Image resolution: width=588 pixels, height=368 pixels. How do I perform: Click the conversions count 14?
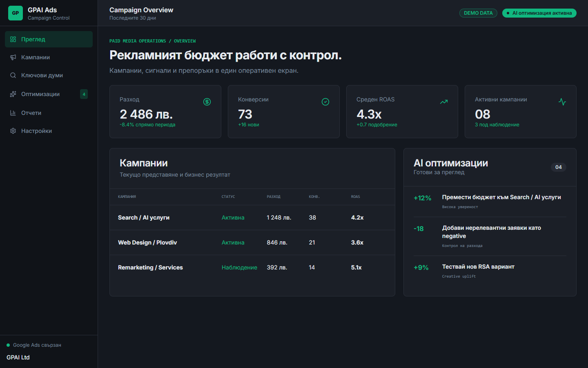pyautogui.click(x=312, y=267)
